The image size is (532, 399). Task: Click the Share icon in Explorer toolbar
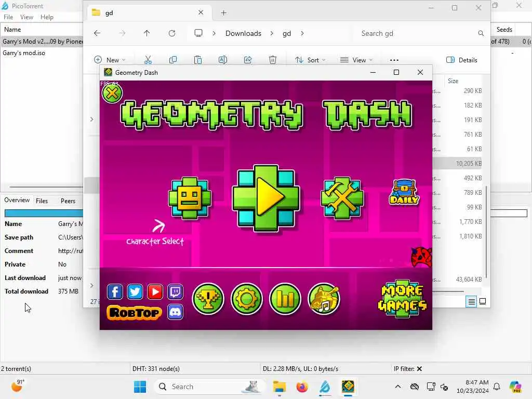tap(248, 60)
